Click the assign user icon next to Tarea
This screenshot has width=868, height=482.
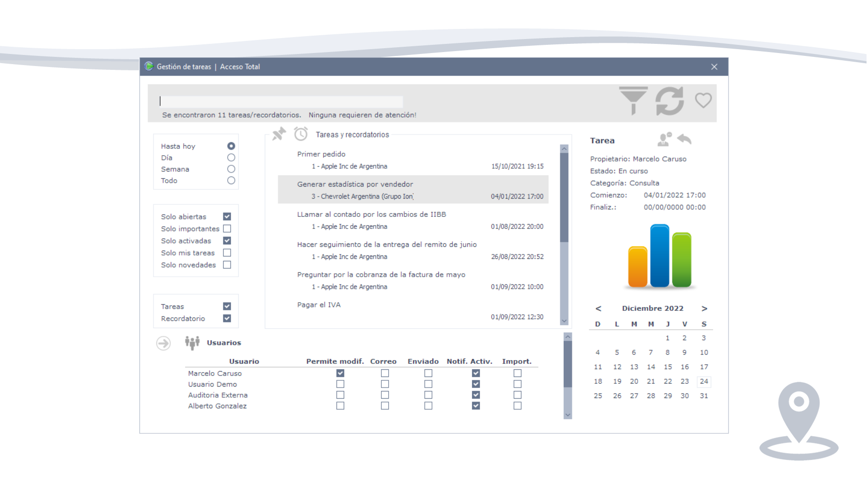point(665,139)
